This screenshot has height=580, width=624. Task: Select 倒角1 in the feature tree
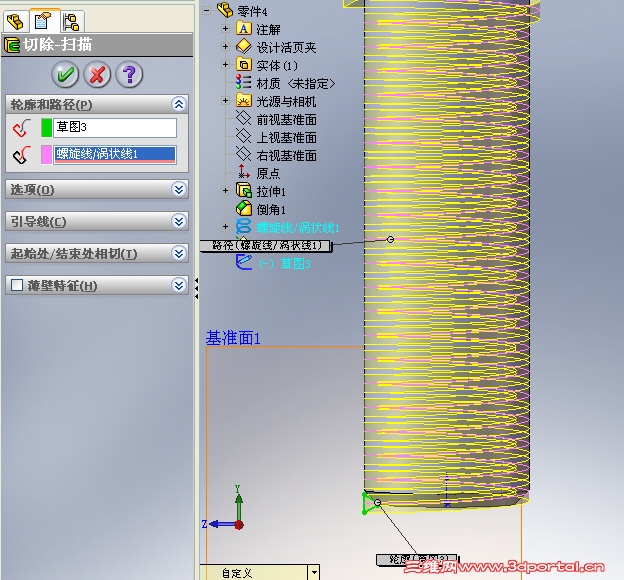point(271,210)
